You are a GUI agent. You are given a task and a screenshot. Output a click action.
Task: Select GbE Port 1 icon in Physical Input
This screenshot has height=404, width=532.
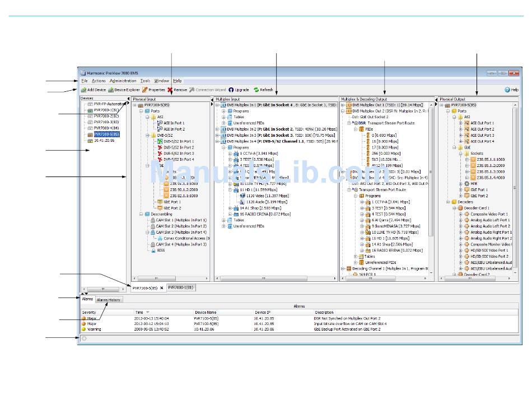click(160, 202)
